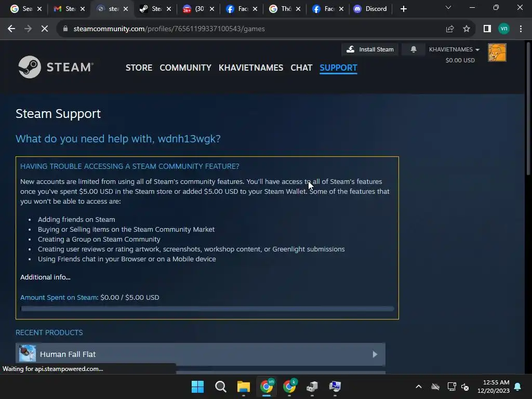
Task: Click the Steam Support heading
Action: [x=58, y=114]
